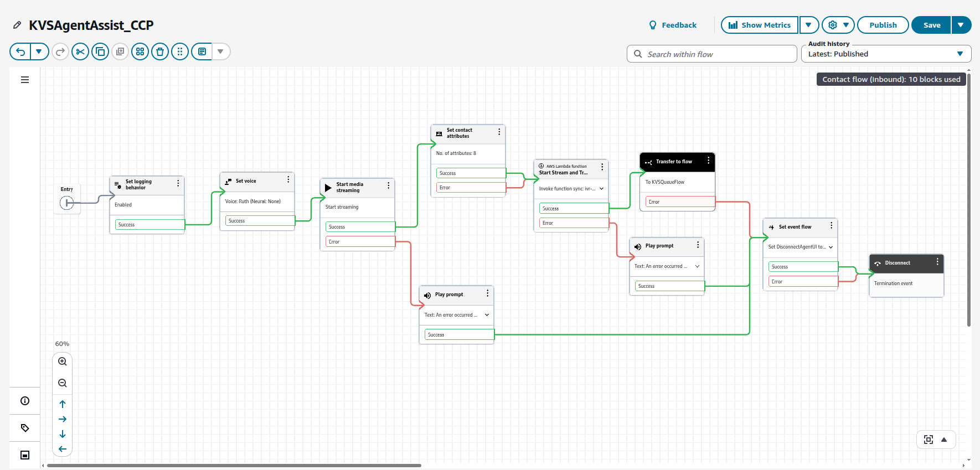The height and width of the screenshot is (470, 980).
Task: Expand the Save options dropdown arrow
Action: tap(961, 25)
